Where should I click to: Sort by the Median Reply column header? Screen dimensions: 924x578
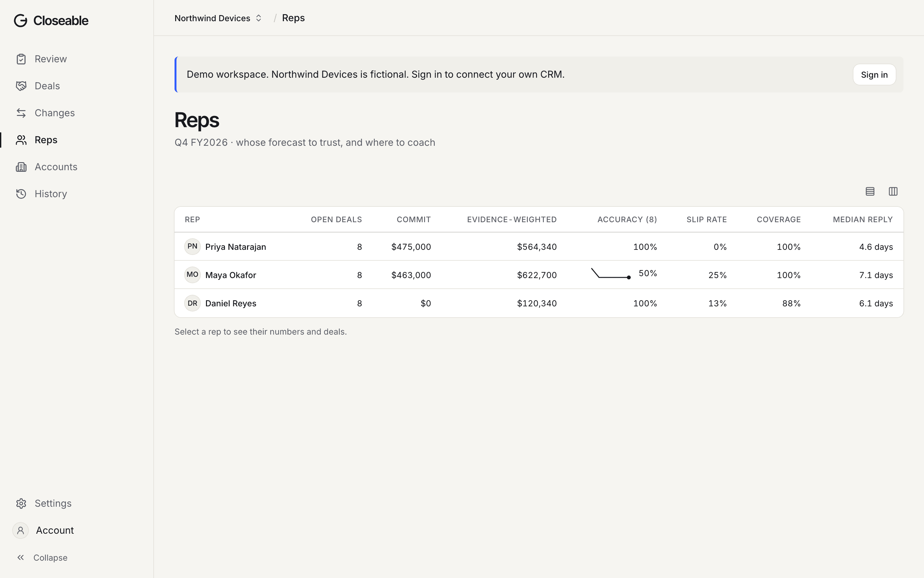862,220
